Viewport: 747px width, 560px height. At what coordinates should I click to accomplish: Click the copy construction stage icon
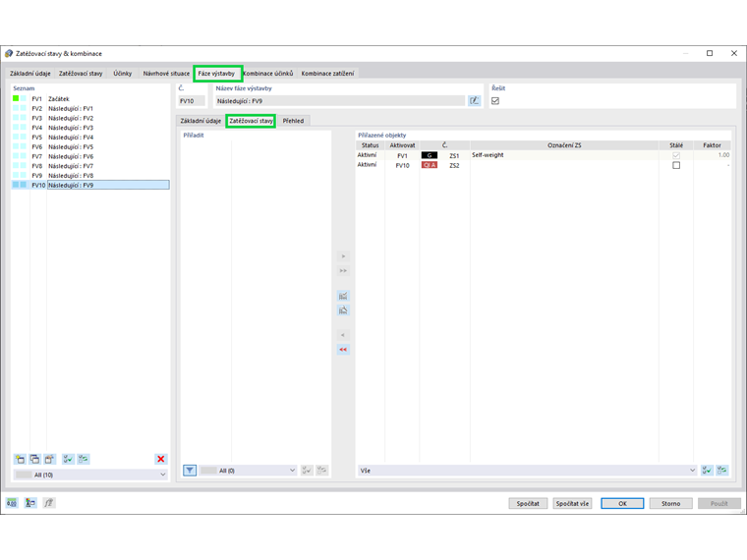pyautogui.click(x=34, y=459)
